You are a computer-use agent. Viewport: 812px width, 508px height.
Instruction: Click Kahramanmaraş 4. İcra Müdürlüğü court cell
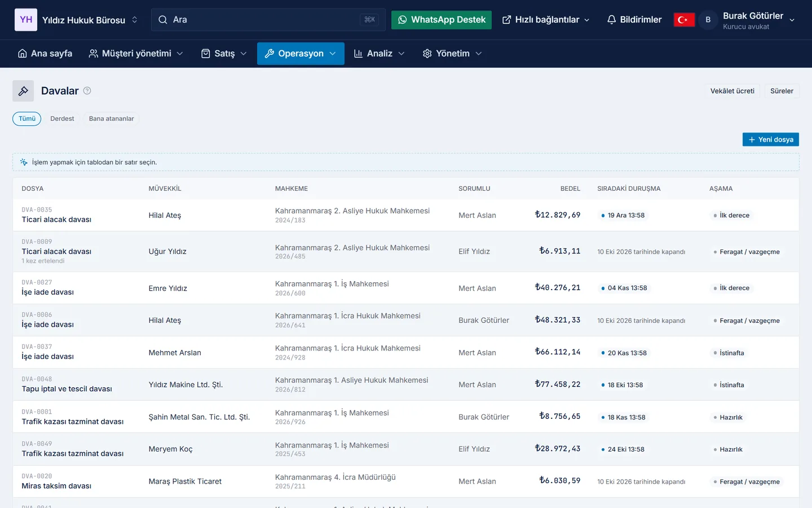click(x=336, y=478)
